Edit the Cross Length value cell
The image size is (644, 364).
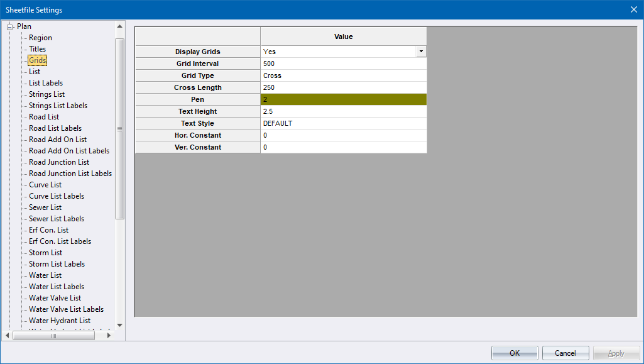(x=343, y=87)
